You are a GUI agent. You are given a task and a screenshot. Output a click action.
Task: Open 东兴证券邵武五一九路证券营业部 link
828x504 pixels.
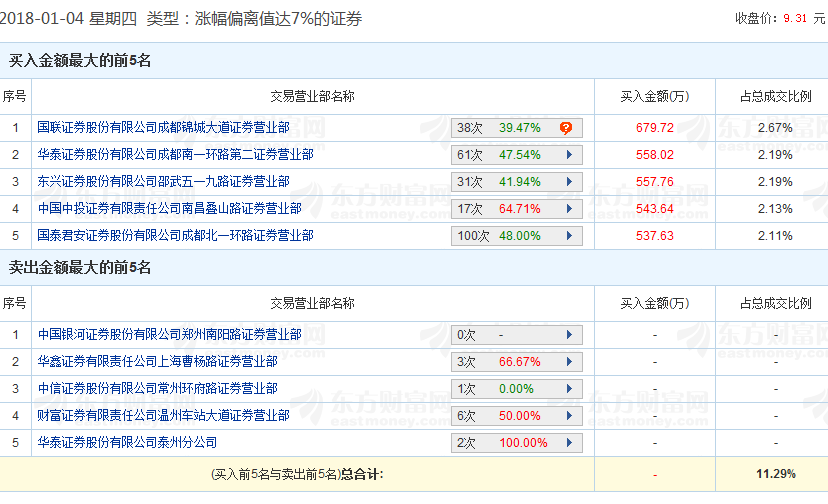163,182
